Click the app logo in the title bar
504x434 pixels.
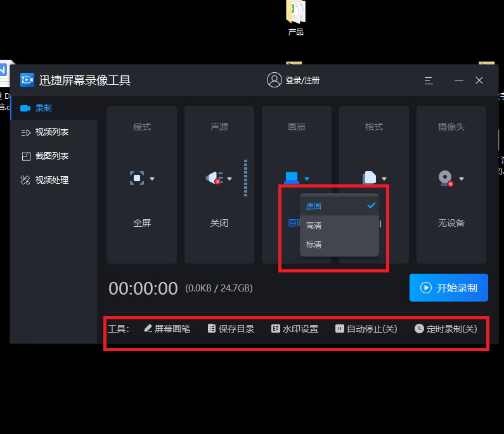click(x=27, y=80)
